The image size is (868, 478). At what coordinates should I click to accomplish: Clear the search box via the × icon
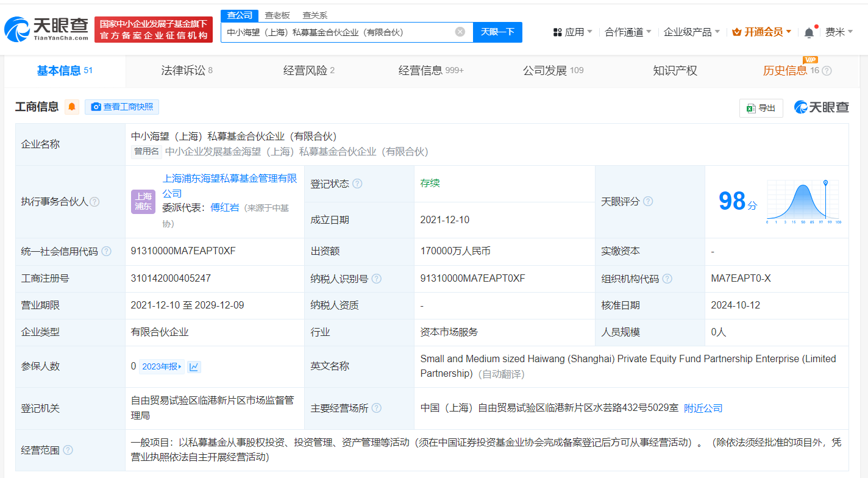click(x=460, y=32)
